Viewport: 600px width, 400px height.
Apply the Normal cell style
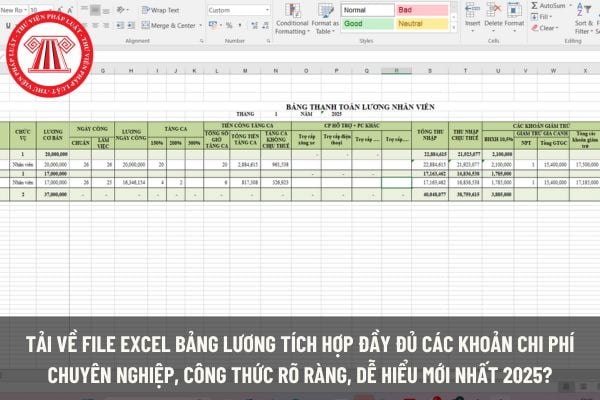pyautogui.click(x=368, y=10)
